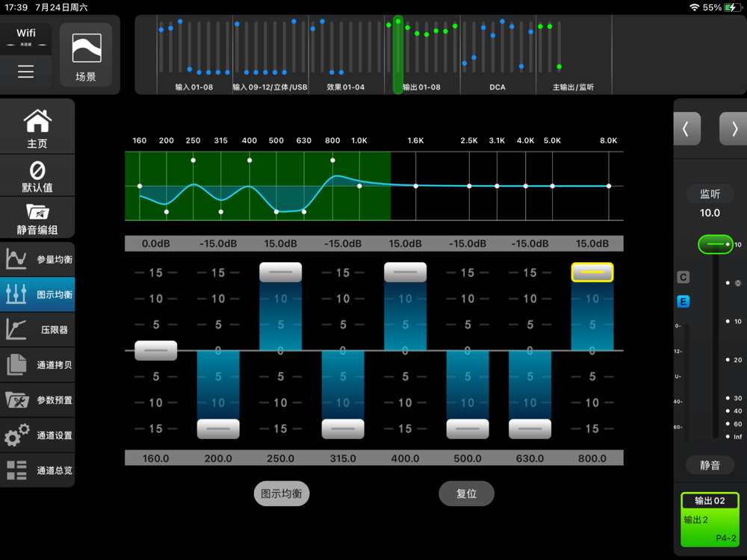
Task: Open 参数预置 parameter presets
Action: 37,400
